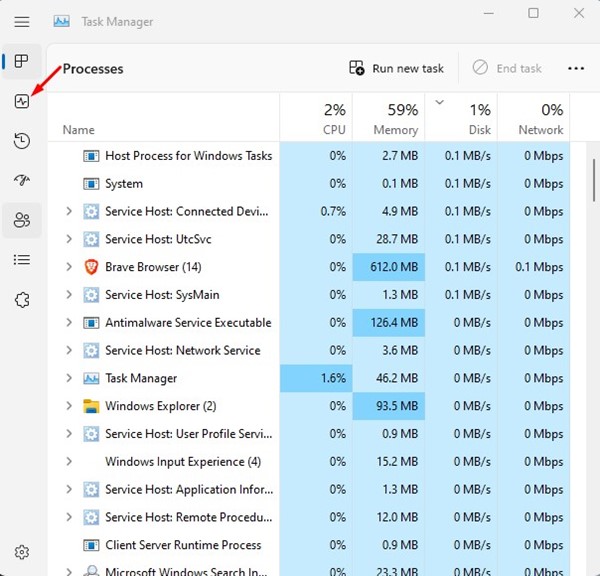This screenshot has height=576, width=600.
Task: Expand Windows Input Experience (4) group
Action: click(x=69, y=462)
